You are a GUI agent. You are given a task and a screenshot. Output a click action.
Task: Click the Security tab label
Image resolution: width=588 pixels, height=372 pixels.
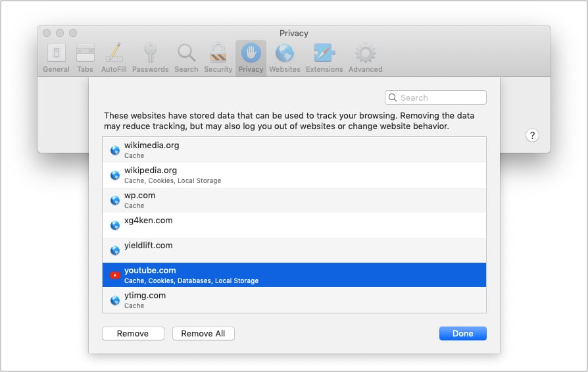tap(218, 69)
